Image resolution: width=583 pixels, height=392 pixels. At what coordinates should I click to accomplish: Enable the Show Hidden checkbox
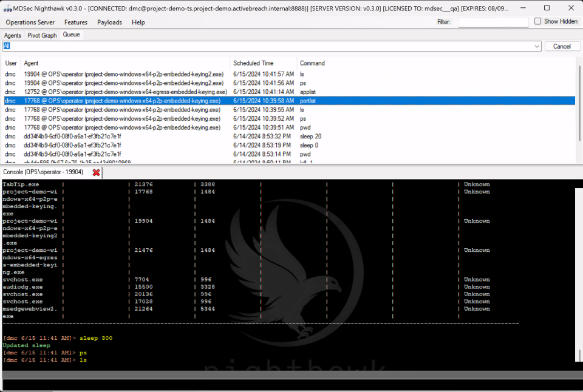point(537,21)
